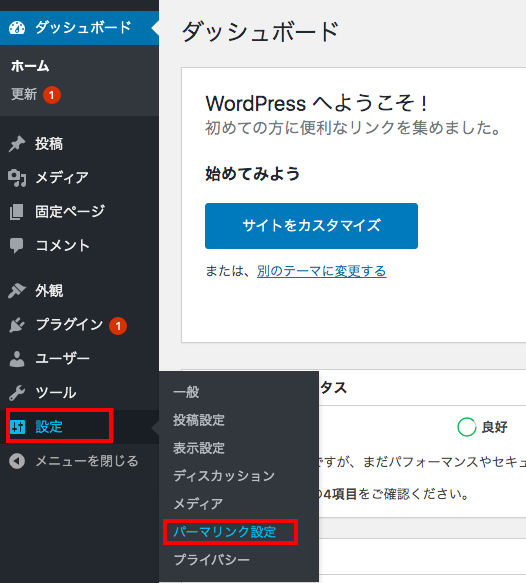Viewport: 526px width, 583px height.
Task: Click the plug icon beside プラグイン
Action: [17, 325]
